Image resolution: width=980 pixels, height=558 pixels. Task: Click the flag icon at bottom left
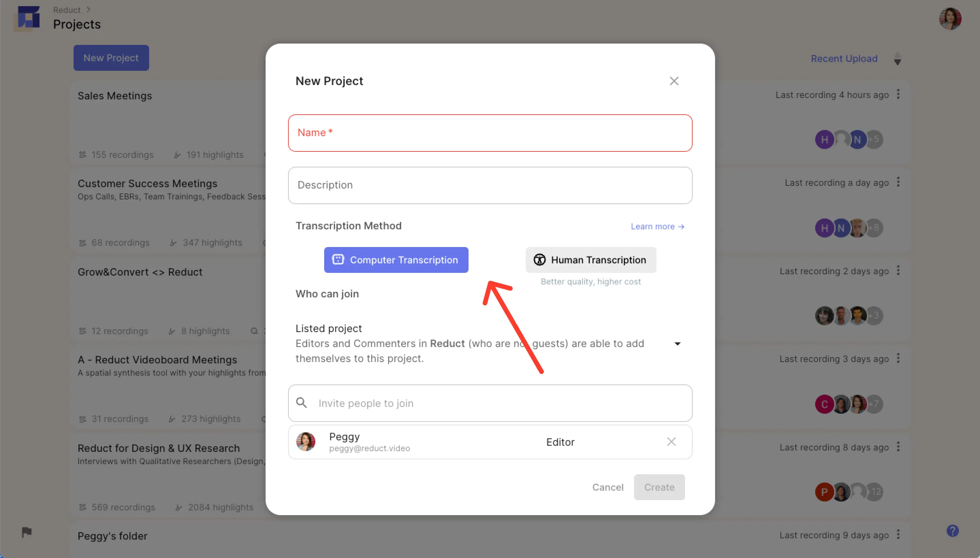click(x=27, y=532)
